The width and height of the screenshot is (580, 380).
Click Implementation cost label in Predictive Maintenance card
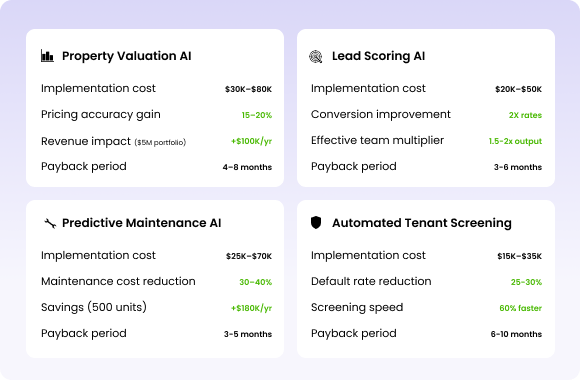[x=98, y=255]
